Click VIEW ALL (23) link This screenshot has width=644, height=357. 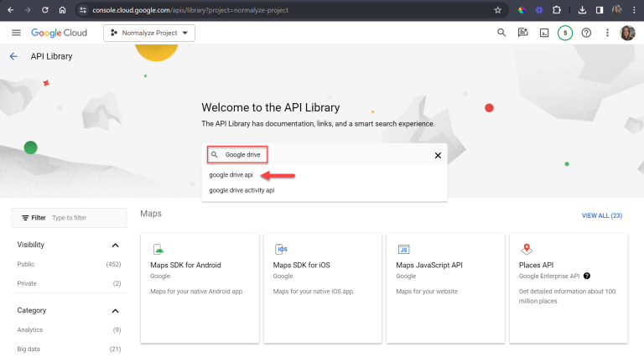[x=601, y=215]
